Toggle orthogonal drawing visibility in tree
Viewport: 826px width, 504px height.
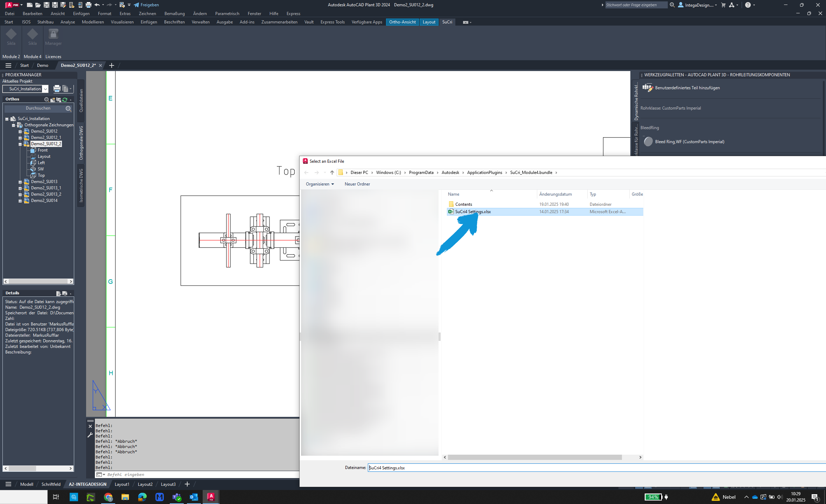[13, 125]
